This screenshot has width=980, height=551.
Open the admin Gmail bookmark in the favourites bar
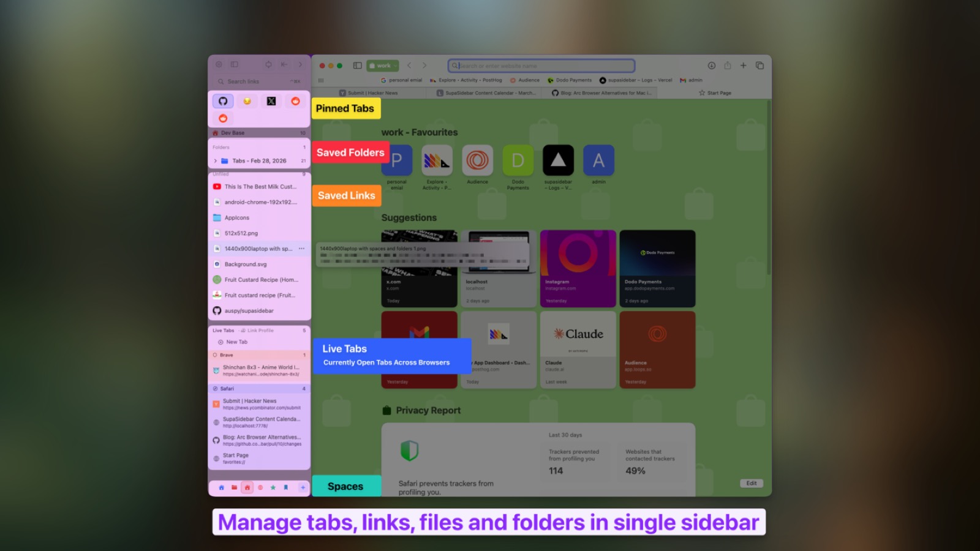[691, 80]
